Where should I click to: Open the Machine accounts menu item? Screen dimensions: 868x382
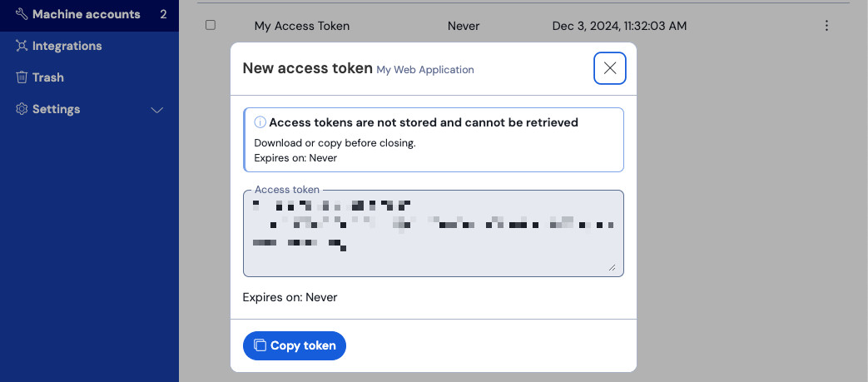click(x=86, y=14)
